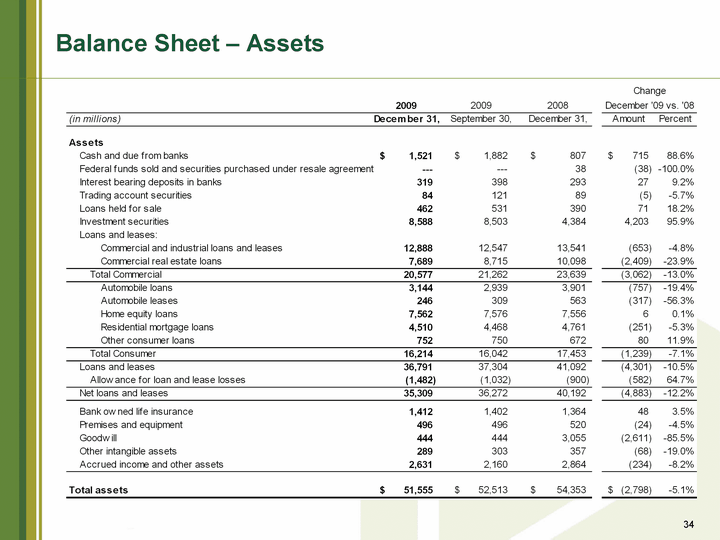Click the 'Investment securities' row label

click(x=124, y=222)
